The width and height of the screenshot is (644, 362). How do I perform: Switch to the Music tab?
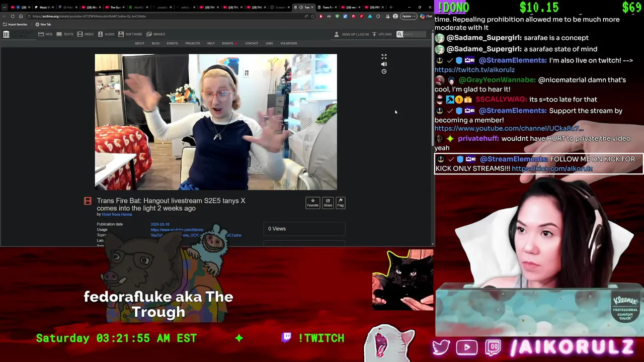(x=44, y=7)
